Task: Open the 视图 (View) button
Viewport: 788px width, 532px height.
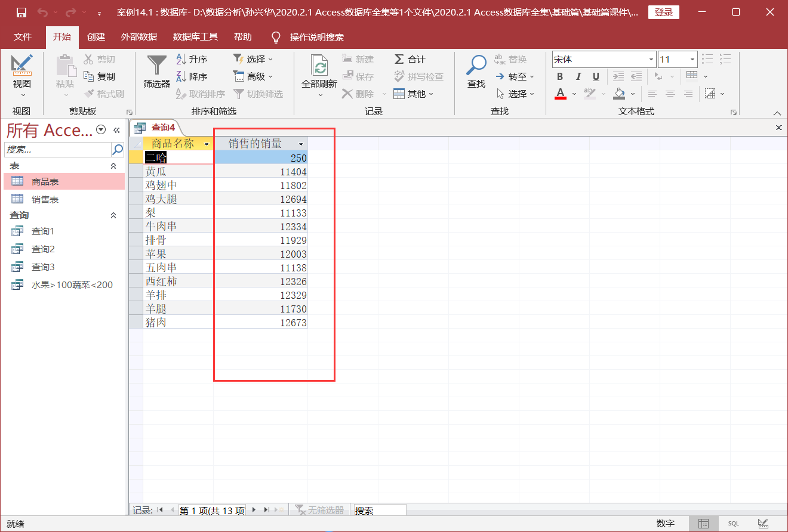Action: click(x=22, y=76)
